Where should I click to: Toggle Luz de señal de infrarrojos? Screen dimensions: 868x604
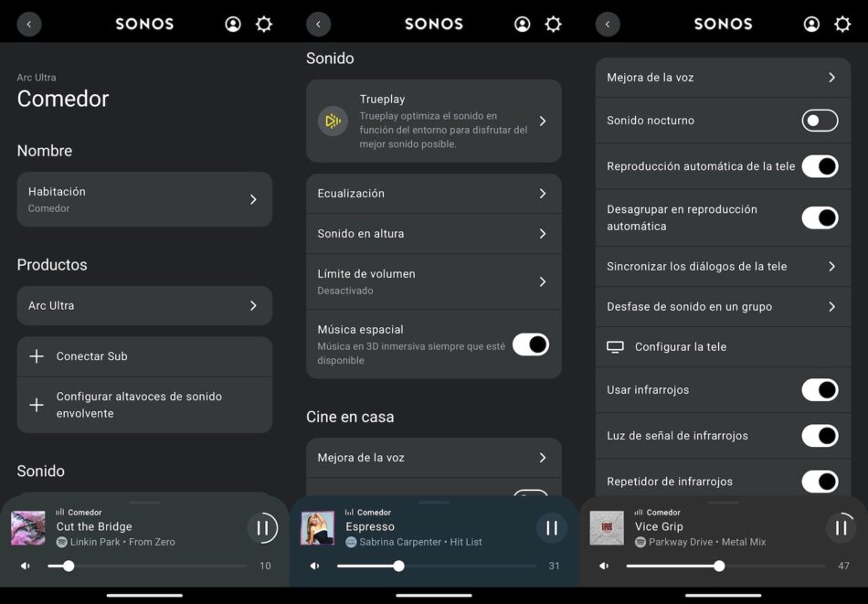pos(820,436)
